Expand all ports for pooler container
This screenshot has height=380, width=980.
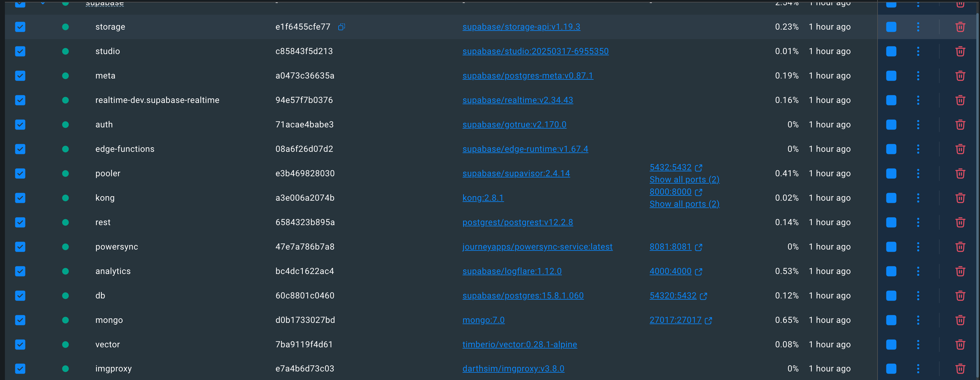point(685,179)
